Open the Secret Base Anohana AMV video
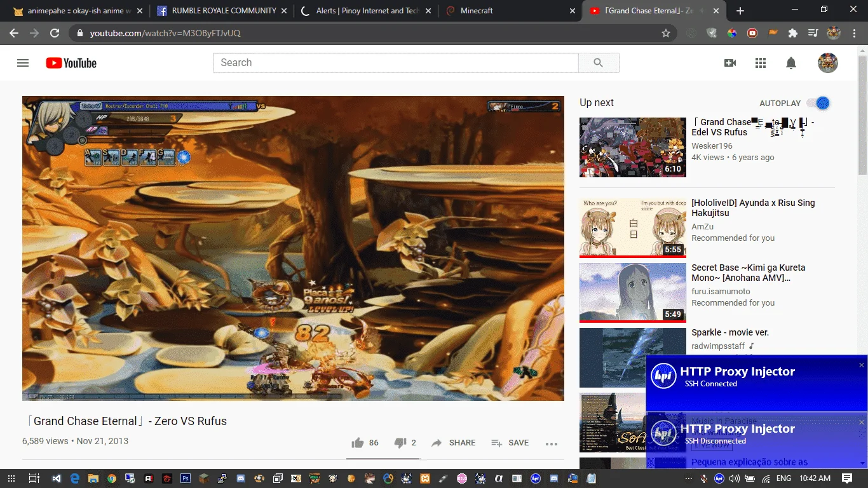 [749, 273]
